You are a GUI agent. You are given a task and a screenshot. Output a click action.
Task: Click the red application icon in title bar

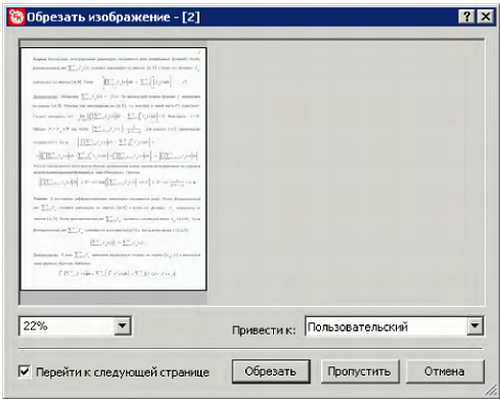17,17
